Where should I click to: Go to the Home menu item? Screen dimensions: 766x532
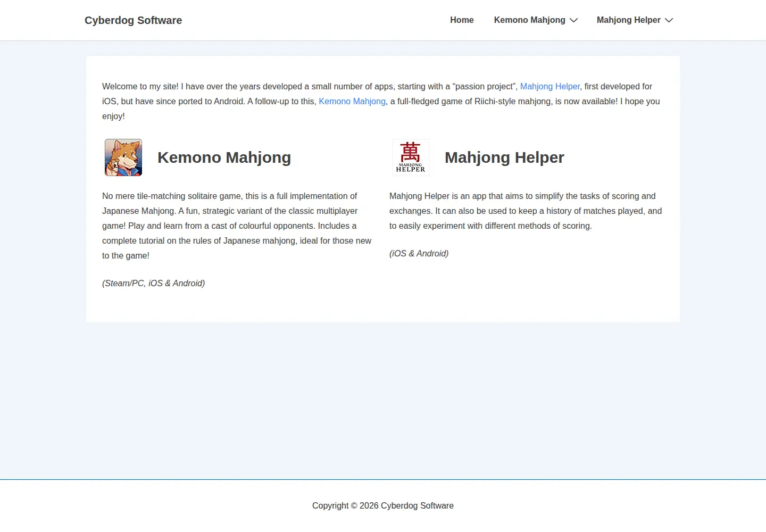coord(462,20)
